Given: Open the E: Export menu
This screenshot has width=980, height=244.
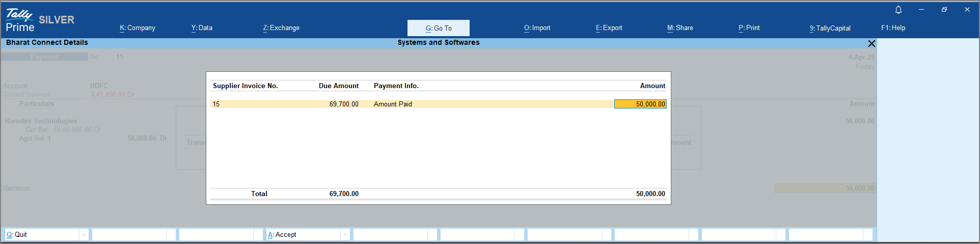Looking at the screenshot, I should 609,28.
